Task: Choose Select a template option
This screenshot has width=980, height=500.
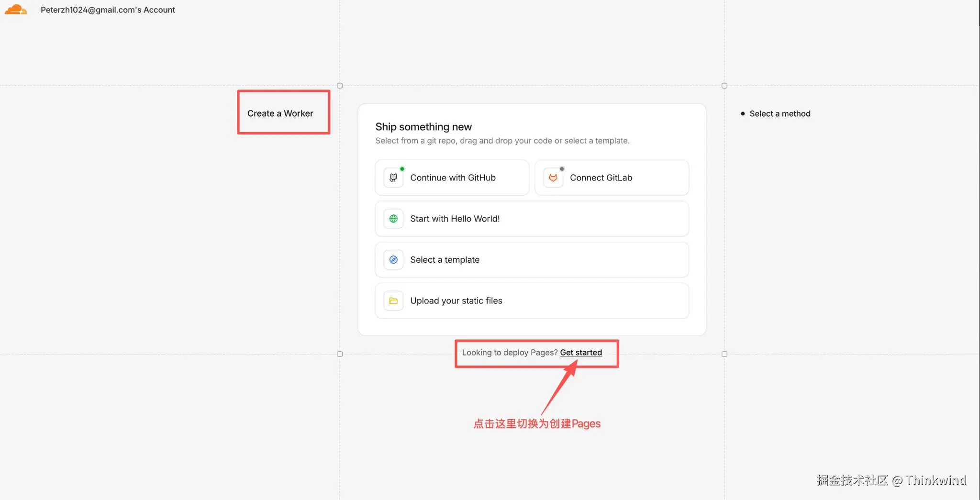Action: 532,260
